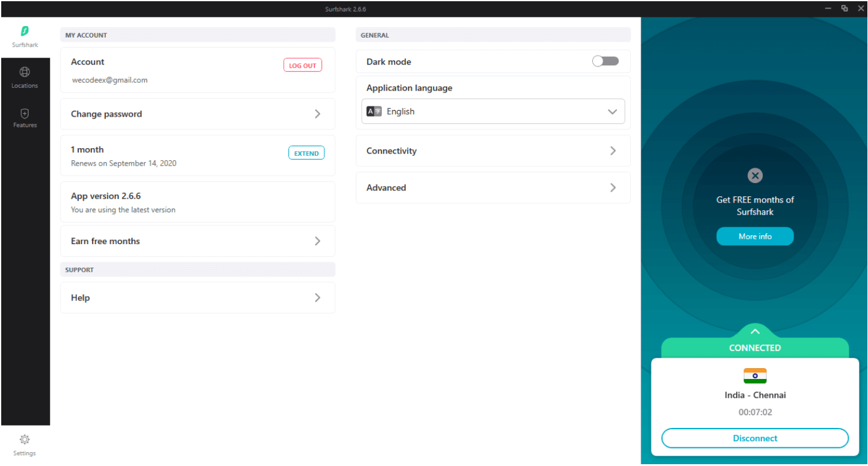Restore down the Surfshark window
Viewport: 868px width, 466px height.
click(844, 8)
